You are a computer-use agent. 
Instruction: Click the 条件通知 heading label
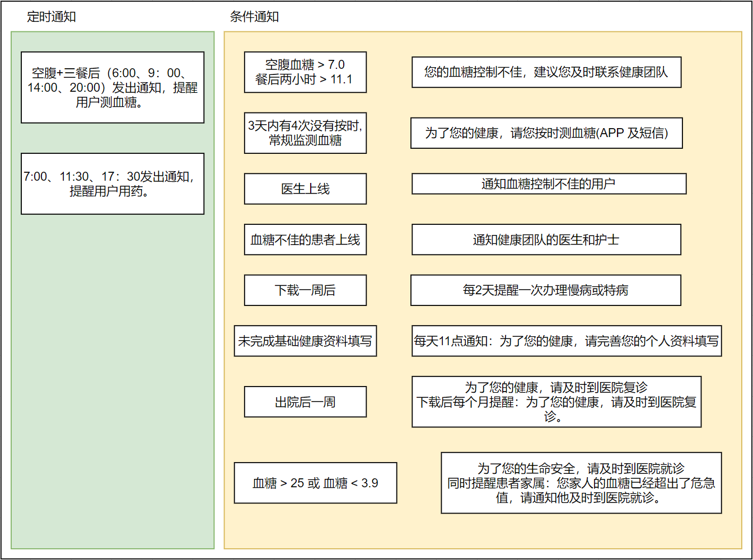(x=254, y=17)
